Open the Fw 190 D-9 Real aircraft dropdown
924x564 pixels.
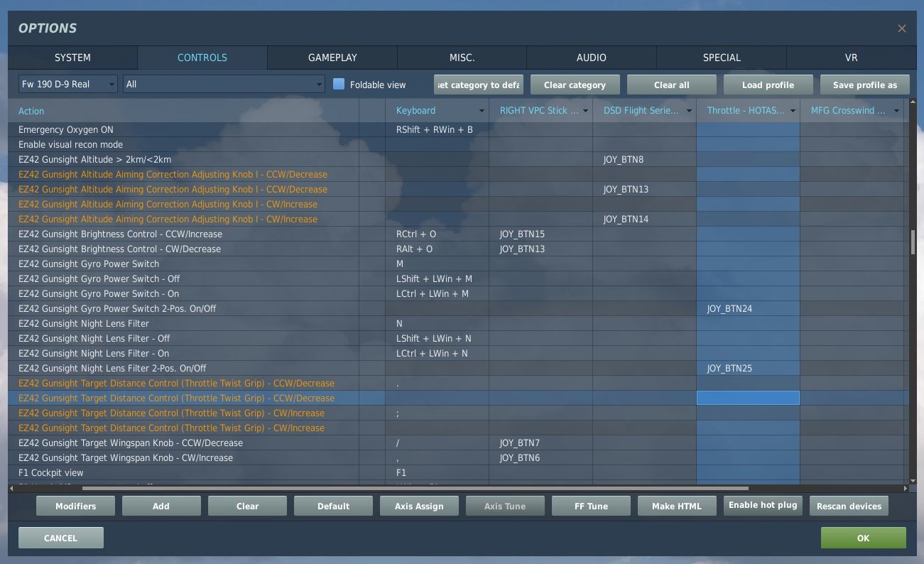(x=68, y=85)
